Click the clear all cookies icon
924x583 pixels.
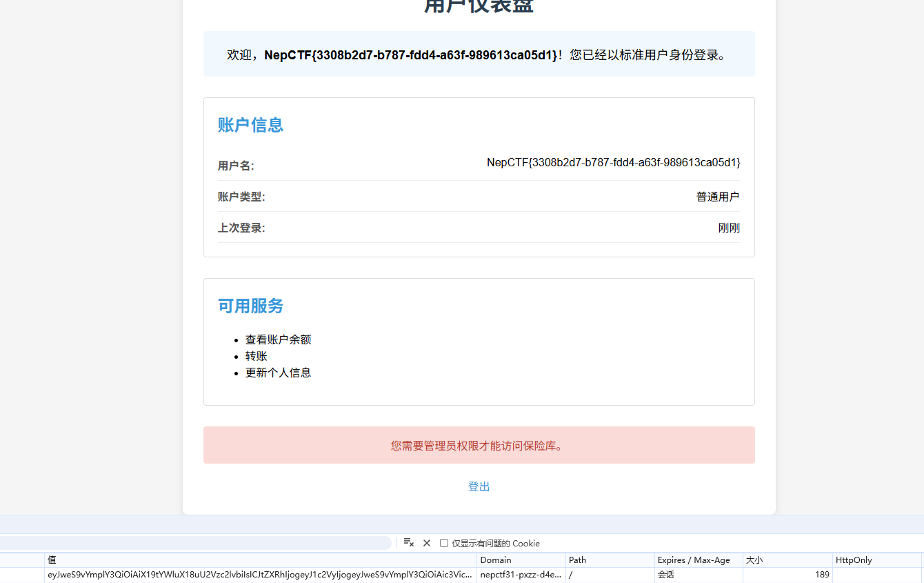click(x=408, y=543)
